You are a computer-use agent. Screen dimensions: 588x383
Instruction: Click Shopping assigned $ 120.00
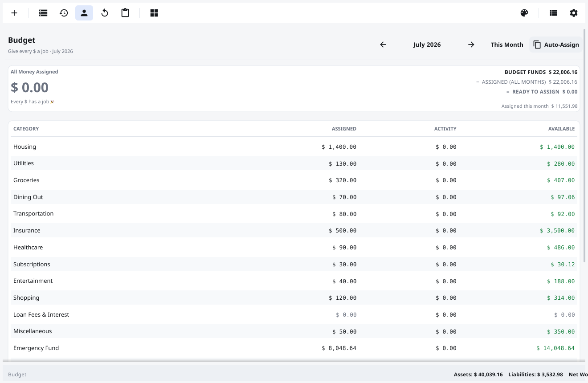coord(343,298)
